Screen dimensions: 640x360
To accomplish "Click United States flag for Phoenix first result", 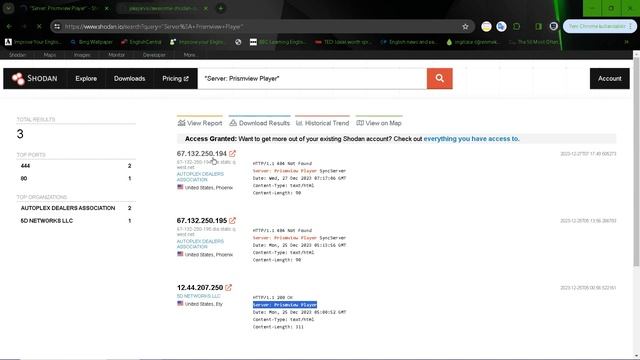I will click(180, 187).
